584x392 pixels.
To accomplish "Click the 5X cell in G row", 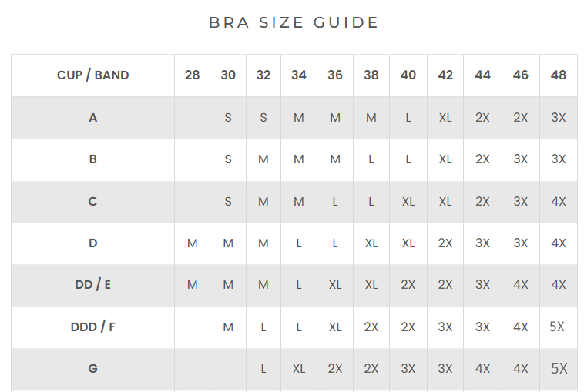I will 559,369.
